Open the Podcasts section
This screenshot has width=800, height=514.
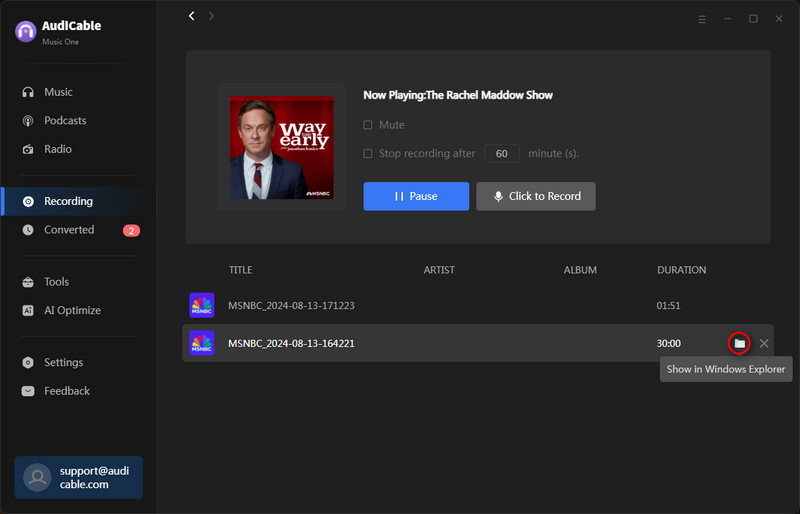point(54,120)
